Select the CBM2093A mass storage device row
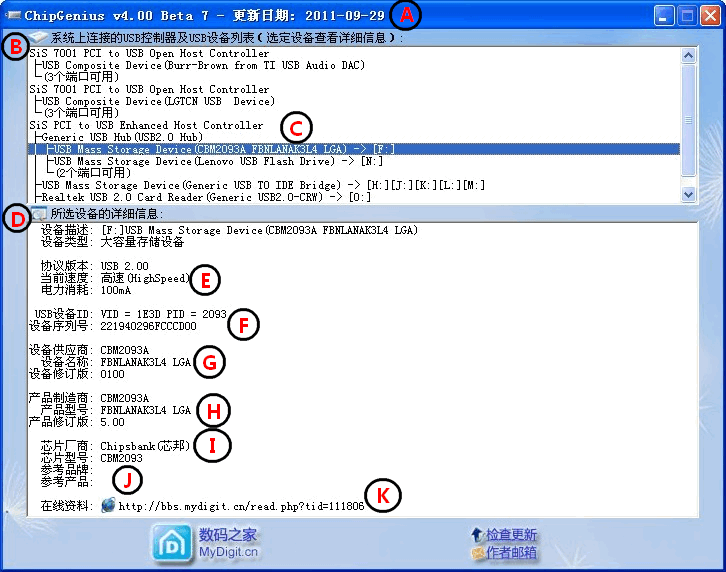 tap(354, 149)
